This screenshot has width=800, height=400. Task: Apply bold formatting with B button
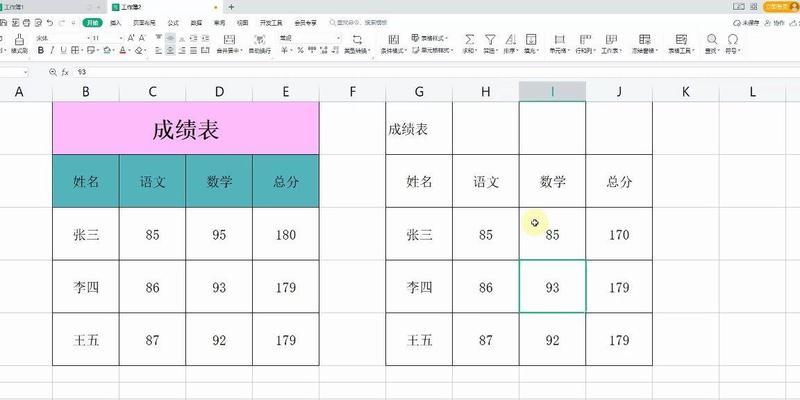click(x=40, y=51)
